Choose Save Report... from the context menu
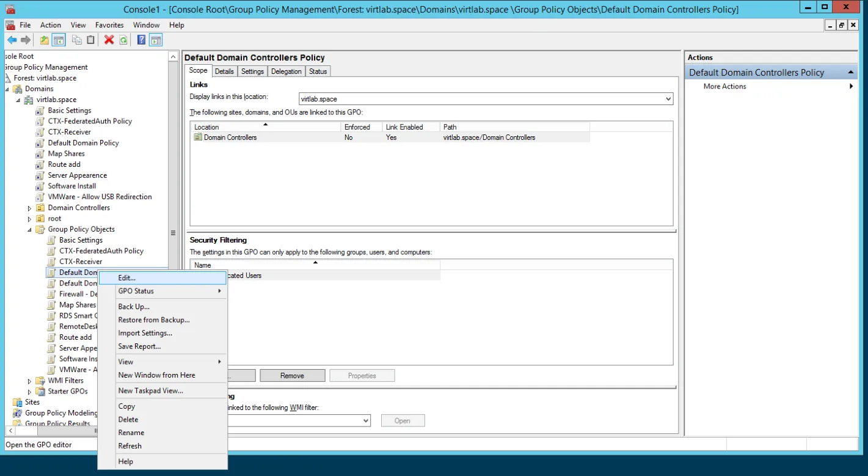 click(x=162, y=346)
